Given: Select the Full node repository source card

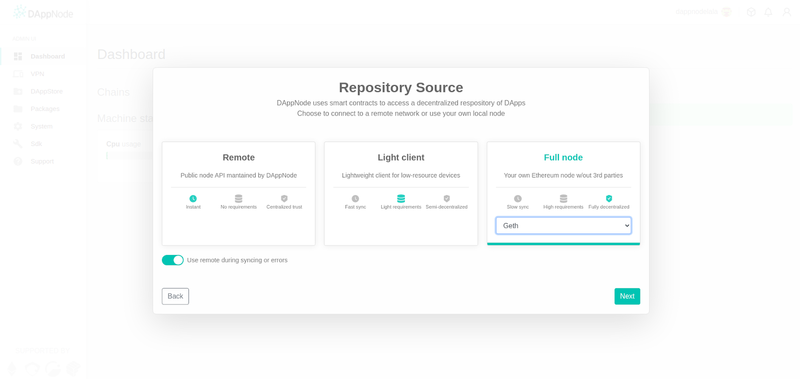Looking at the screenshot, I should pyautogui.click(x=563, y=193).
